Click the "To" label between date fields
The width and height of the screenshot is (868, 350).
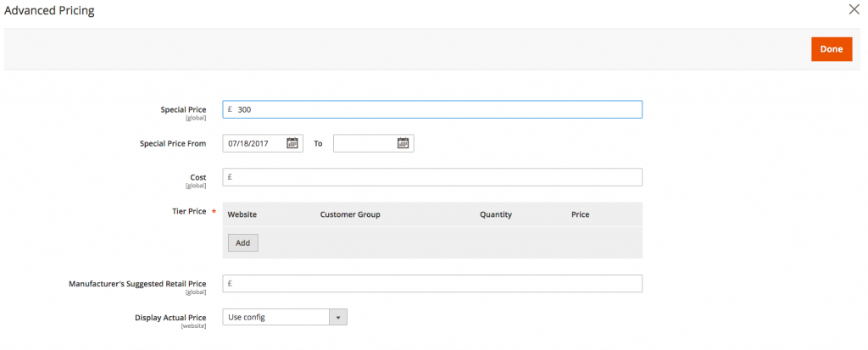319,144
